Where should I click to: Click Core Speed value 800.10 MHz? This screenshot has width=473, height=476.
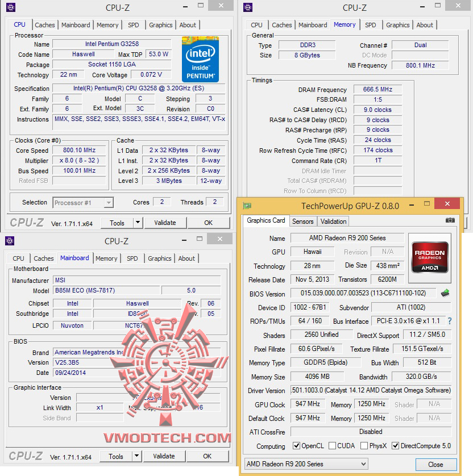(79, 150)
